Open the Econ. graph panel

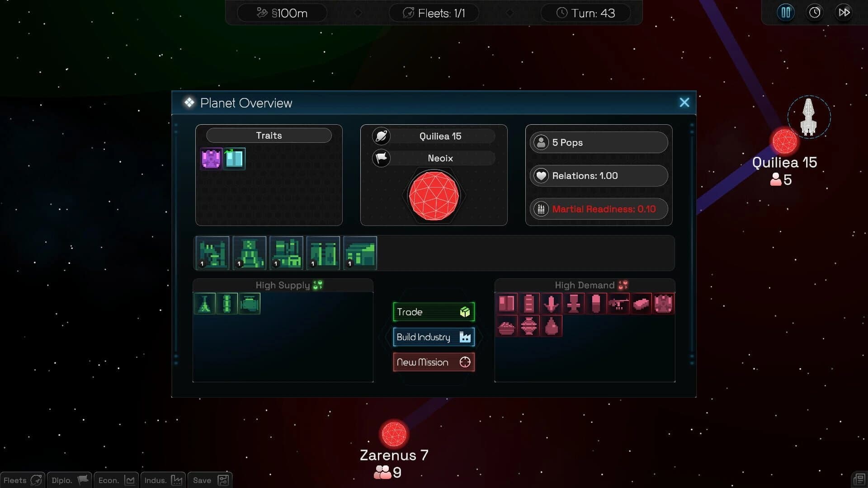[115, 480]
